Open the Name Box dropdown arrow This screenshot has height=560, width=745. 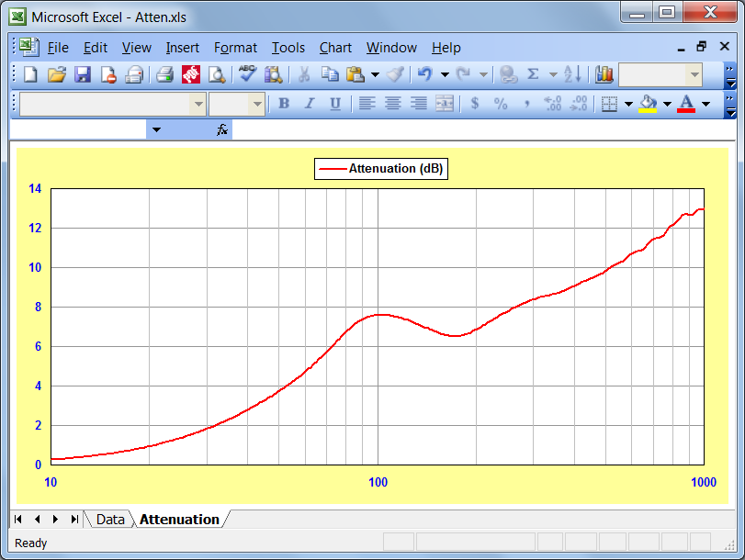click(156, 129)
